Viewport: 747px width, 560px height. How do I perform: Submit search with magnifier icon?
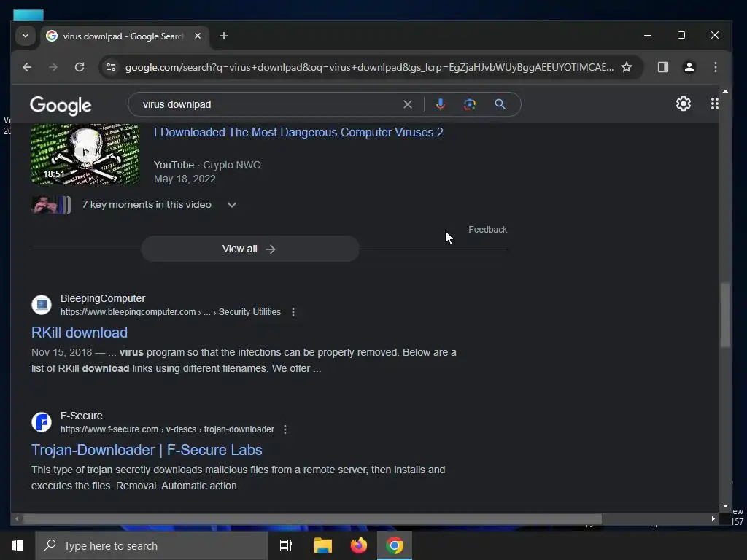pos(500,104)
